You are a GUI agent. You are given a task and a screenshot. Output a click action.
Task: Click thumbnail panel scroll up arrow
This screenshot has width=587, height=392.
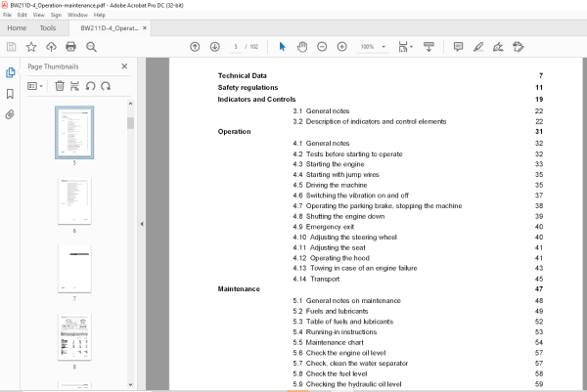coord(130,104)
